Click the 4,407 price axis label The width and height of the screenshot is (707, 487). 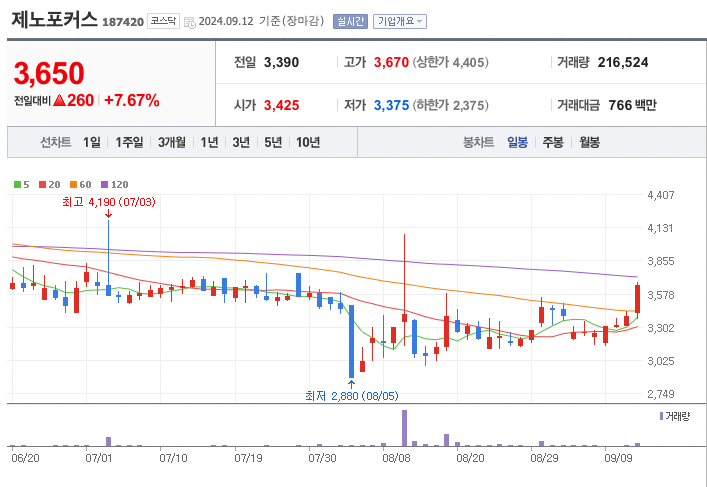[661, 195]
